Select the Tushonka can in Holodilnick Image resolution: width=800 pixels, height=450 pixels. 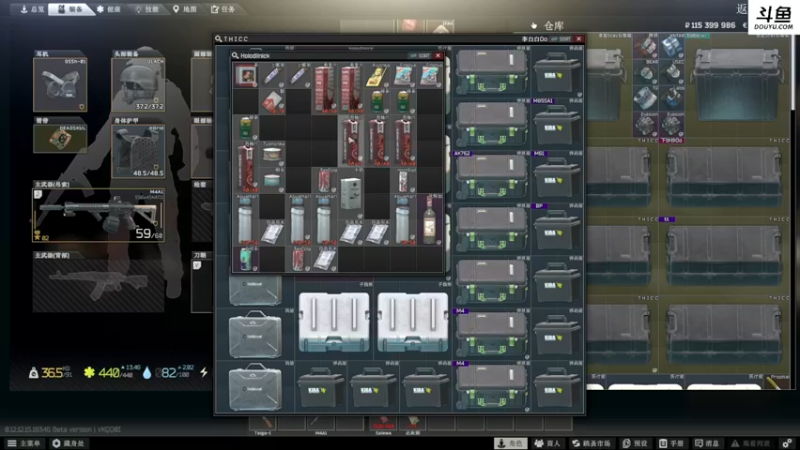click(x=272, y=153)
